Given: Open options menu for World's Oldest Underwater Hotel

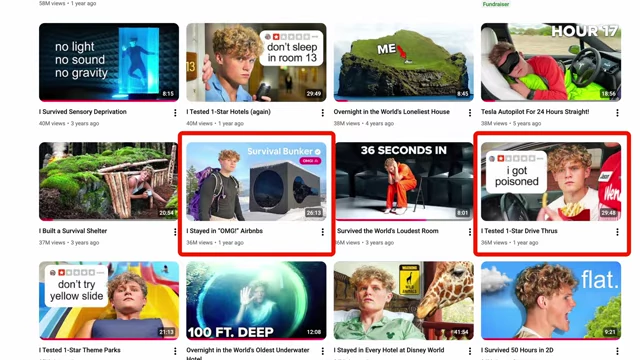Looking at the screenshot, I should click(322, 351).
